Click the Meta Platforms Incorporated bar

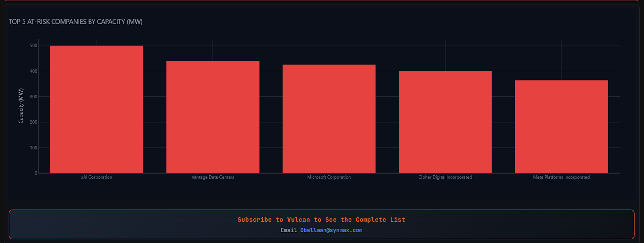(x=561, y=127)
